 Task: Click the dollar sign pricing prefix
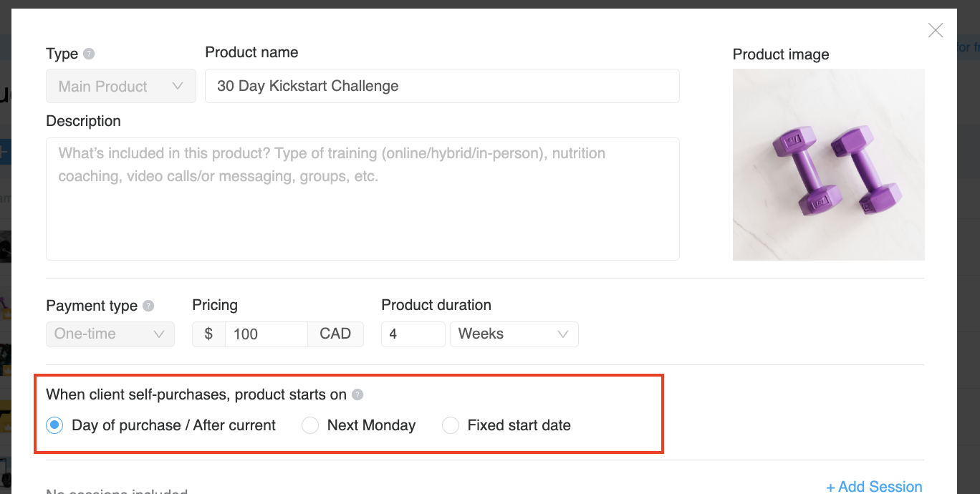click(x=208, y=334)
